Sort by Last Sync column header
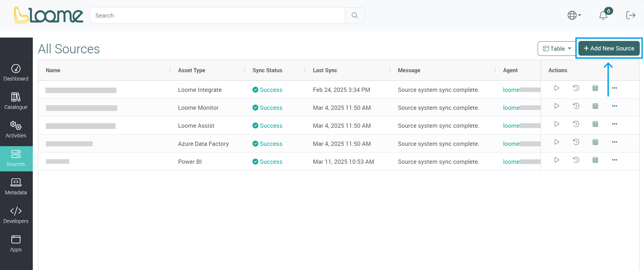This screenshot has width=644, height=270. (x=325, y=70)
